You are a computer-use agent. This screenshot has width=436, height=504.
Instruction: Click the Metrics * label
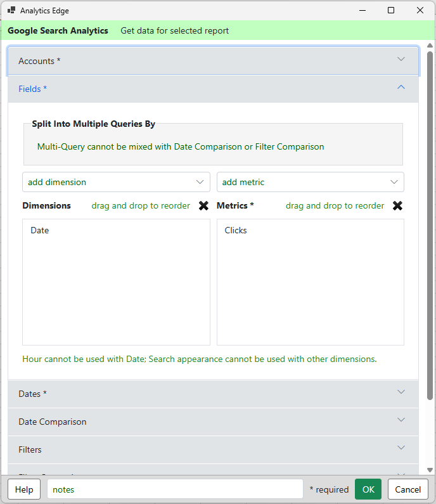[235, 205]
